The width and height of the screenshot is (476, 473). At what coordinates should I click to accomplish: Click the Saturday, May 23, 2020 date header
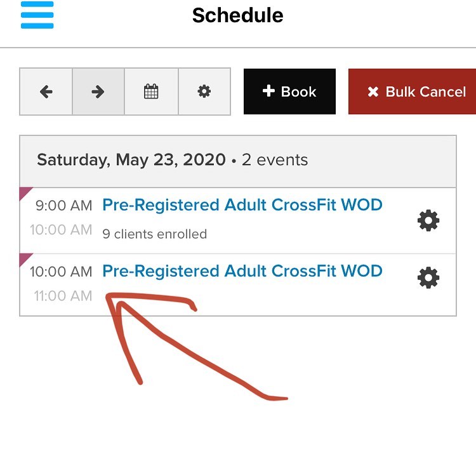click(131, 159)
